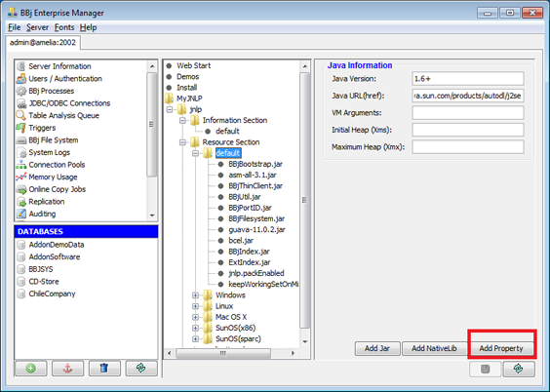Select BBj Processes gear icon

coord(21,91)
